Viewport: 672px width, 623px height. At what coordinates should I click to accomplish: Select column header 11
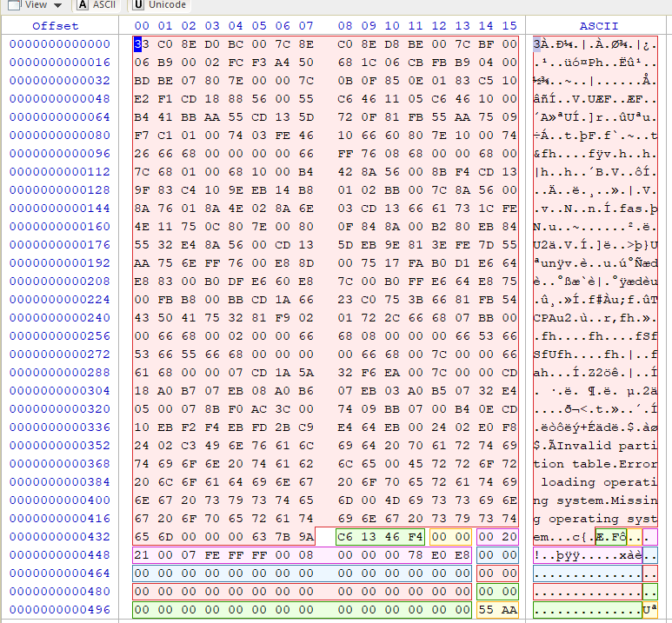[416, 26]
